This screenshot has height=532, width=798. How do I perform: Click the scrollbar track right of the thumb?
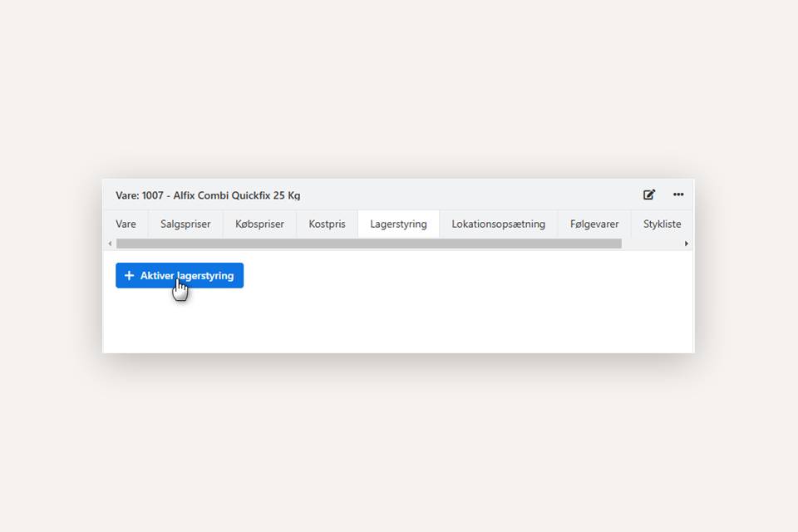click(651, 244)
